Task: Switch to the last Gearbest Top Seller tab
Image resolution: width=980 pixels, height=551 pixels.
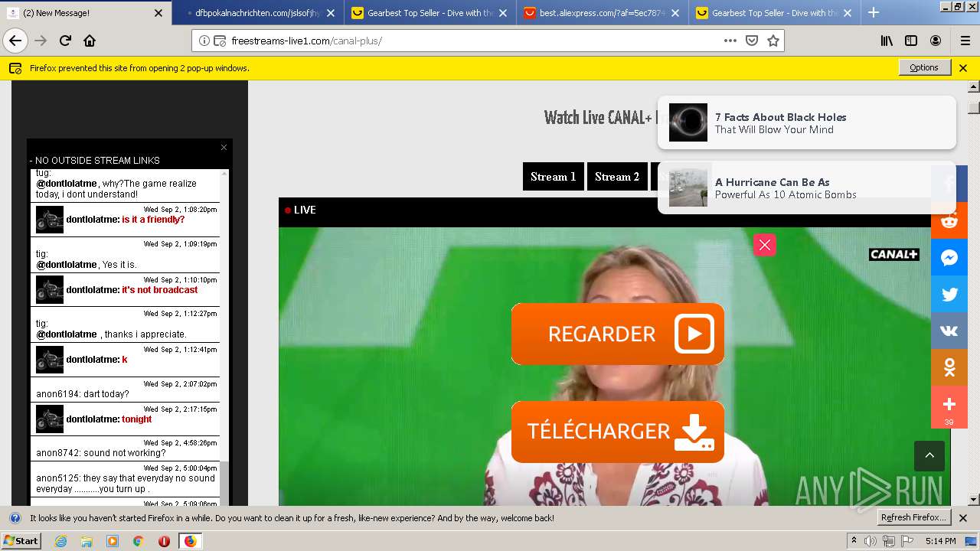Action: (774, 13)
